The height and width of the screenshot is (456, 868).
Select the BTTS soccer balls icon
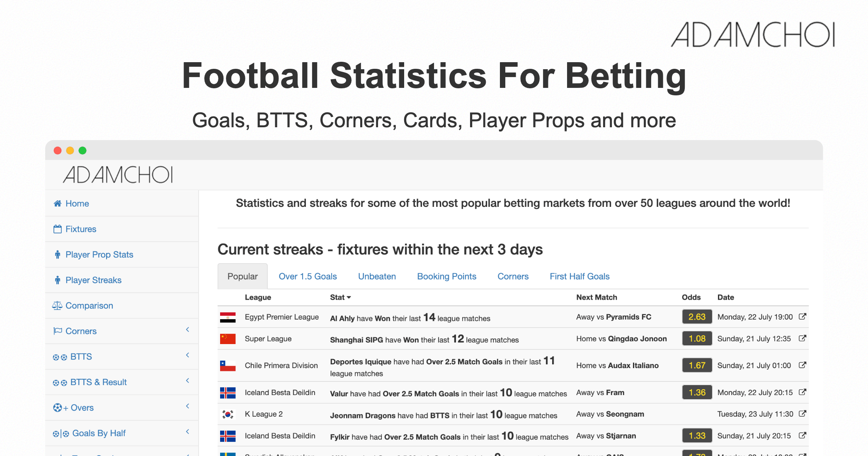(60, 356)
